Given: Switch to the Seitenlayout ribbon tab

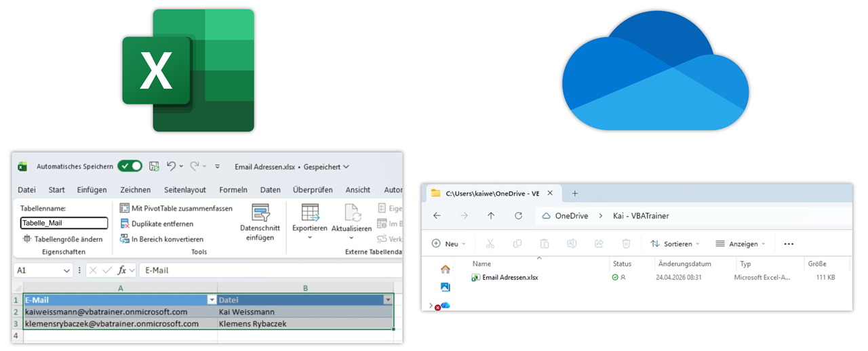Looking at the screenshot, I should click(185, 190).
